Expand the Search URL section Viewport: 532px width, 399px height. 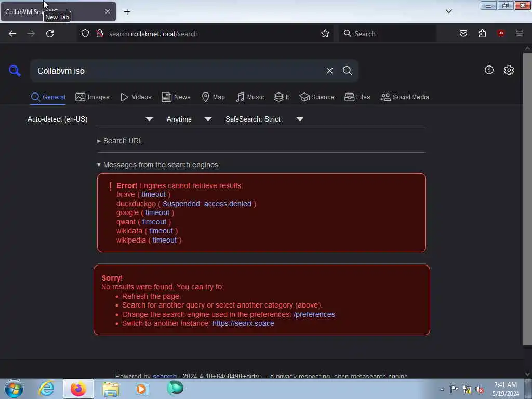tap(120, 141)
